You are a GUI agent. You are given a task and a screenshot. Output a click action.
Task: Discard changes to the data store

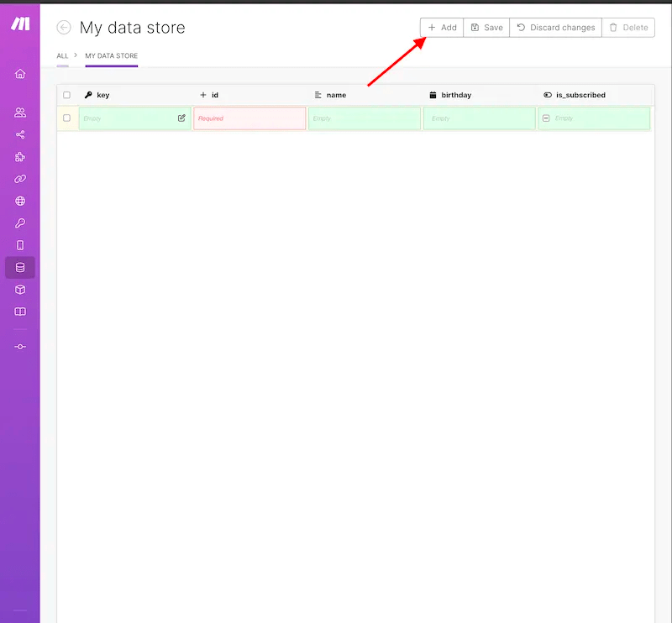[x=555, y=27]
